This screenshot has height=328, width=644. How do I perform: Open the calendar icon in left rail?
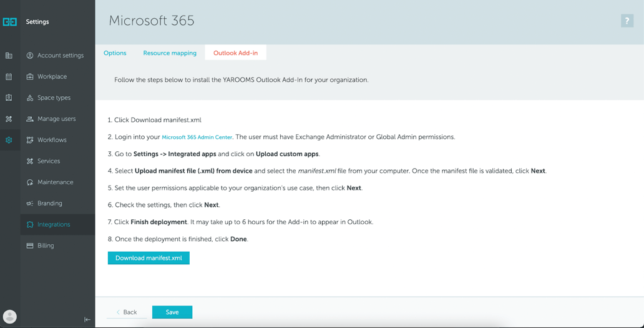9,77
